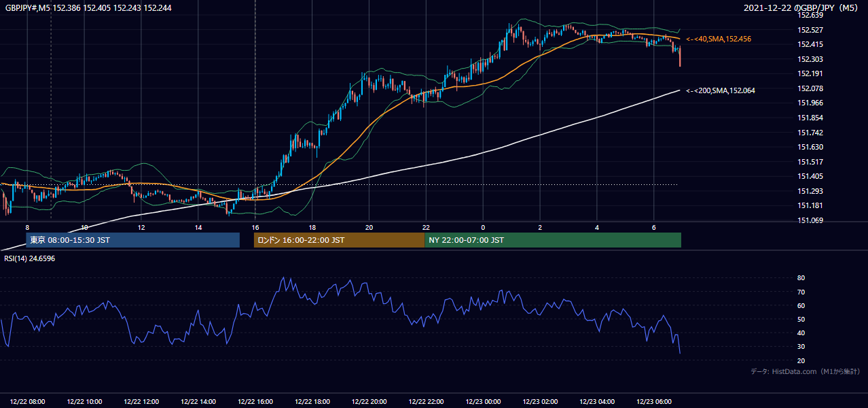Click price axis value 151.630
Viewport: 868px width, 408px height.
[810, 147]
